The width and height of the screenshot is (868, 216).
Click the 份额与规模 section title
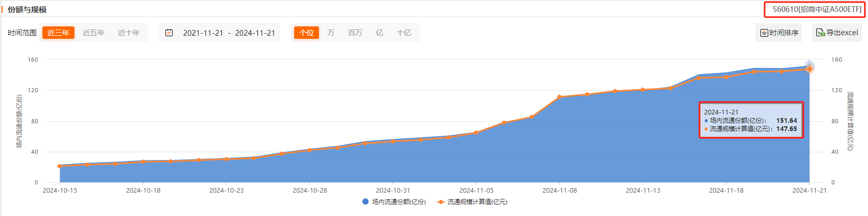click(27, 10)
